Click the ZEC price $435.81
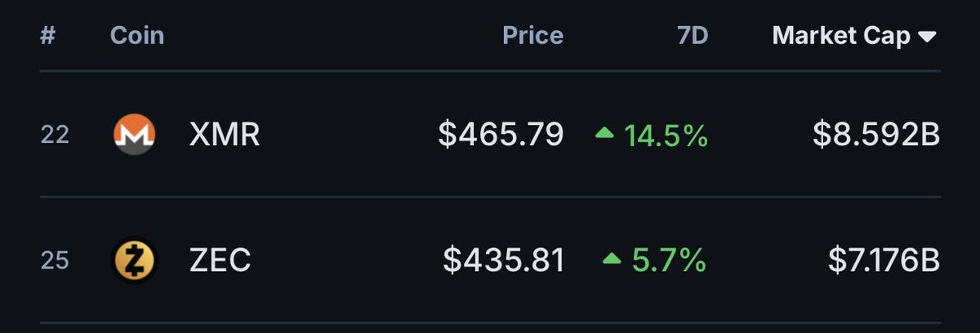The height and width of the screenshot is (333, 980). pos(503,260)
